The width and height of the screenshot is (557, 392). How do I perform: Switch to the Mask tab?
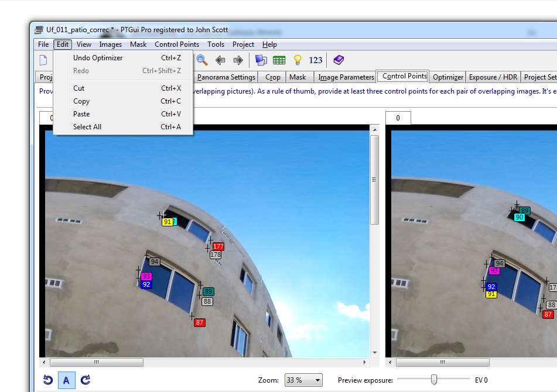298,77
